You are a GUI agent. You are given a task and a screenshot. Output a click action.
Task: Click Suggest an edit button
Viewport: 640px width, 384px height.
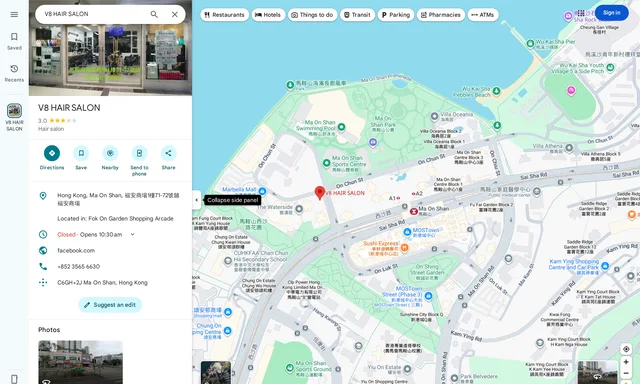pos(110,305)
